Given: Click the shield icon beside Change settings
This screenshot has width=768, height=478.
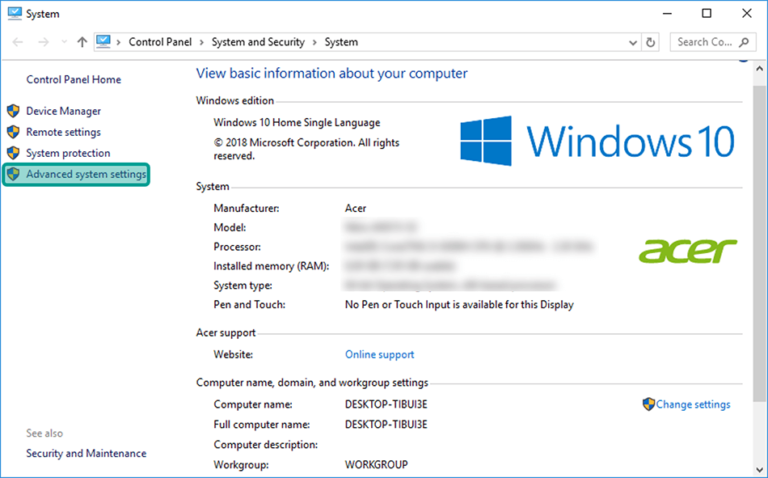Looking at the screenshot, I should (648, 404).
